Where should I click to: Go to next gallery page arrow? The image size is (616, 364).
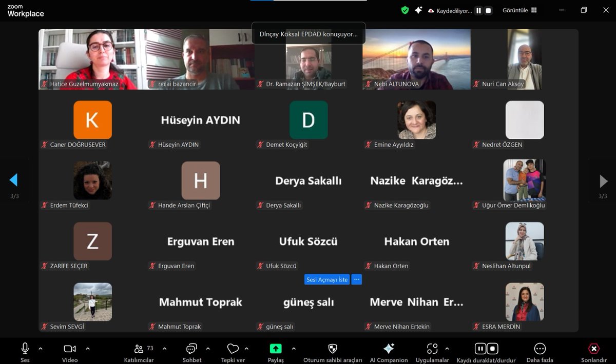[603, 181]
